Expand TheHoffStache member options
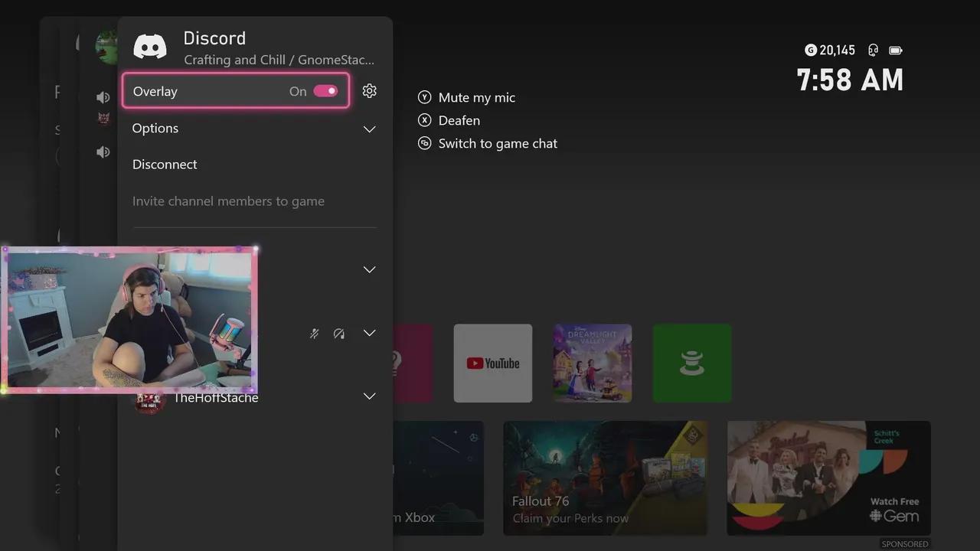This screenshot has width=980, height=551. tap(369, 396)
